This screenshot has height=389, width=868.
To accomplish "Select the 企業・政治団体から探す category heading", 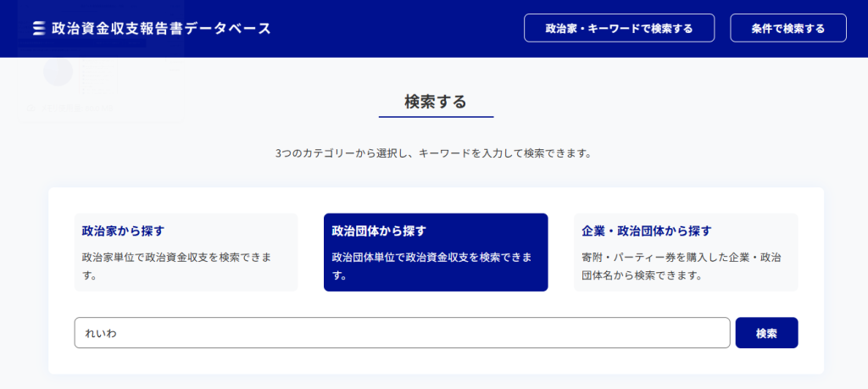I will [x=646, y=231].
